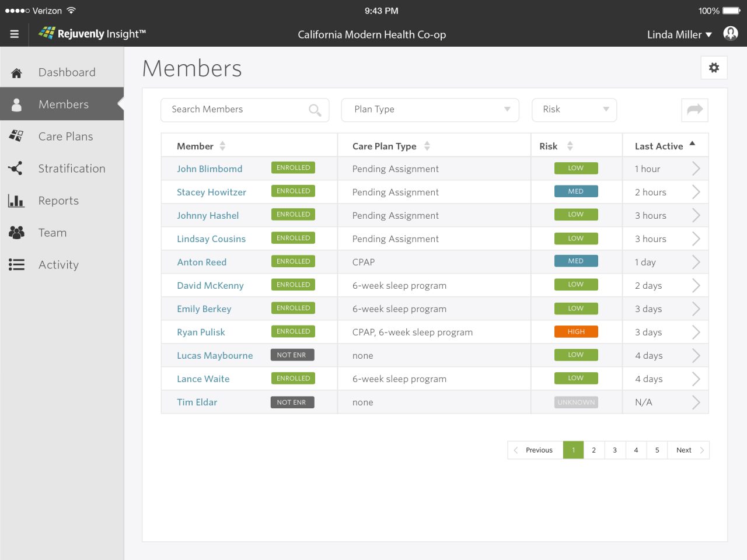Click the search magnifier icon

tap(315, 110)
